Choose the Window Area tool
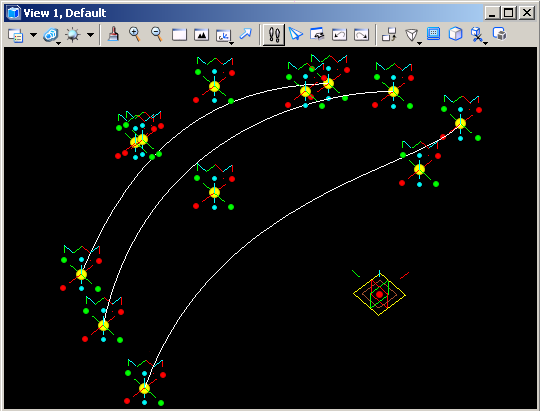Viewport: 540px width, 411px height. [179, 35]
